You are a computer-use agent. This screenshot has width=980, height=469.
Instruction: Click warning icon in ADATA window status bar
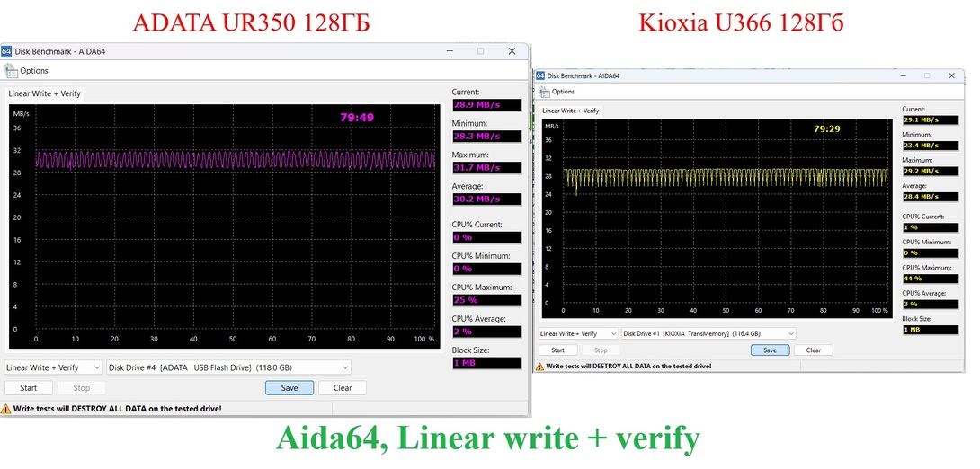coord(6,409)
